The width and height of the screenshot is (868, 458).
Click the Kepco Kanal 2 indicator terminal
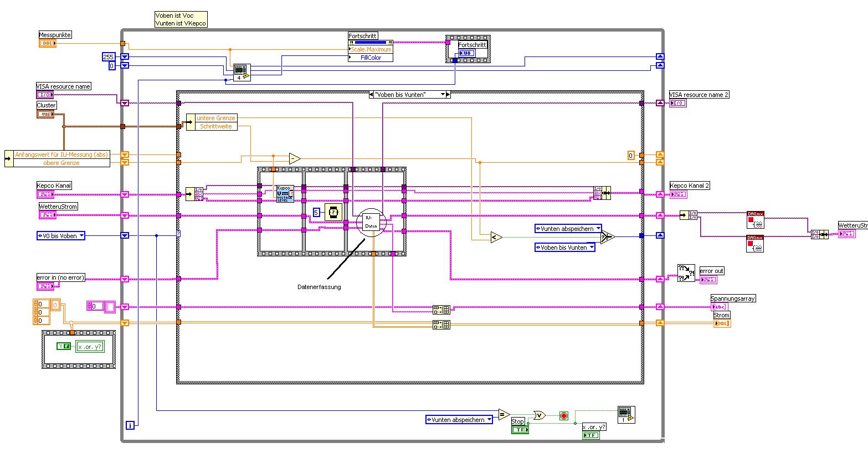(x=678, y=194)
